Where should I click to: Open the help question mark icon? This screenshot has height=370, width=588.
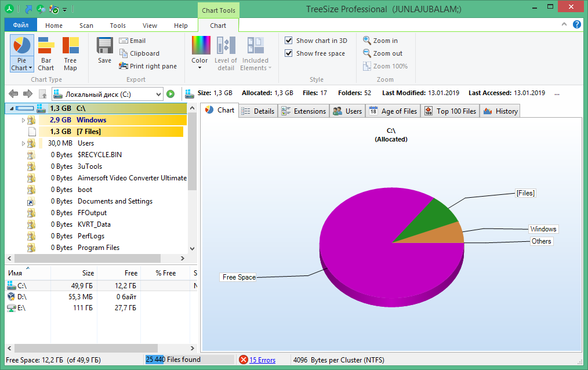(577, 25)
